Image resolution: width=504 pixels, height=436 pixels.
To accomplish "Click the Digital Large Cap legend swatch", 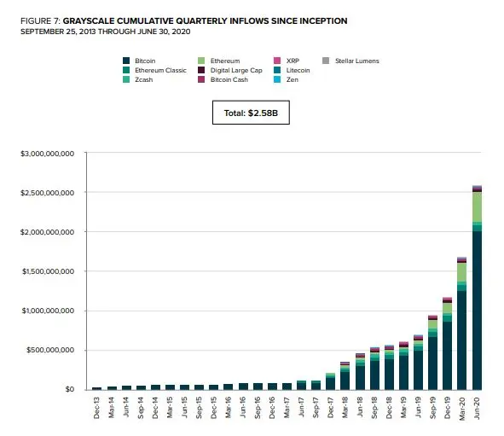I will [x=201, y=70].
